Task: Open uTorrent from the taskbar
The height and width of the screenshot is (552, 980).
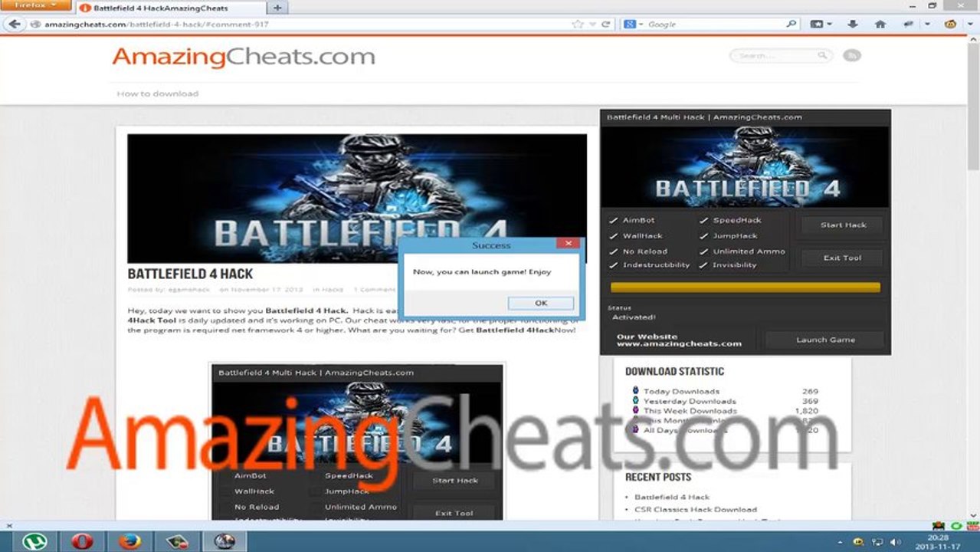Action: coord(34,541)
